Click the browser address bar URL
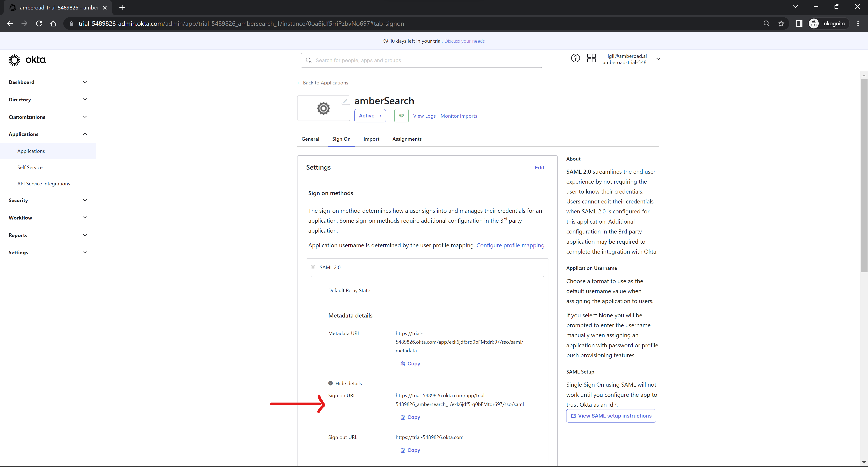 pyautogui.click(x=241, y=23)
